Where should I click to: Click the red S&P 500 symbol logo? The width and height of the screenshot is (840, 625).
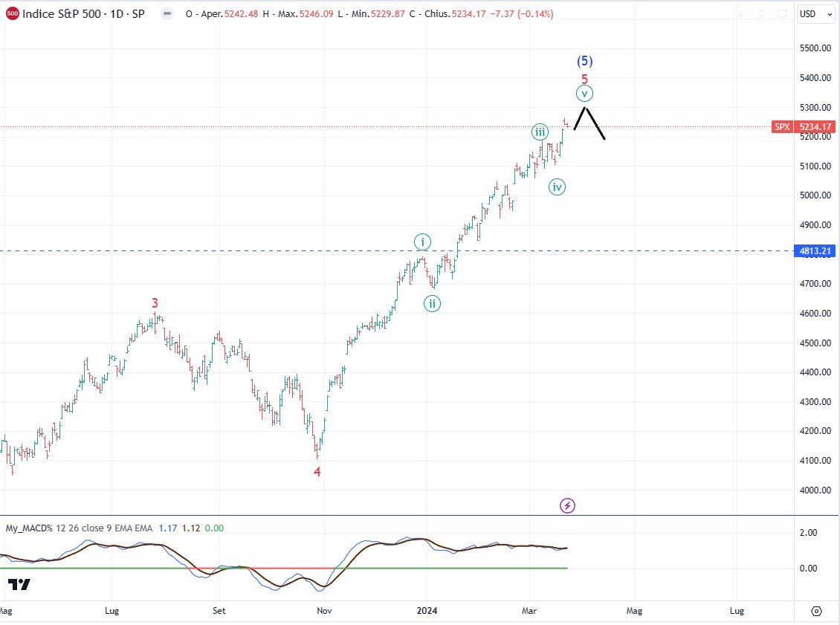tap(13, 13)
